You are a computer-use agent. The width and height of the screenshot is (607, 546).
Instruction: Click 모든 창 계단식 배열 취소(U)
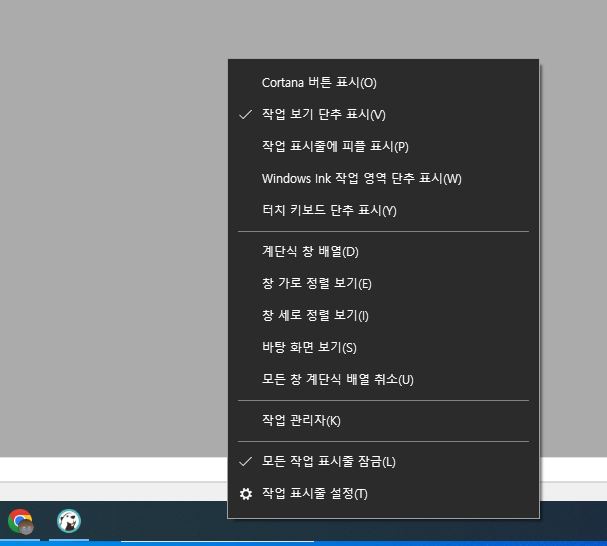point(383,379)
